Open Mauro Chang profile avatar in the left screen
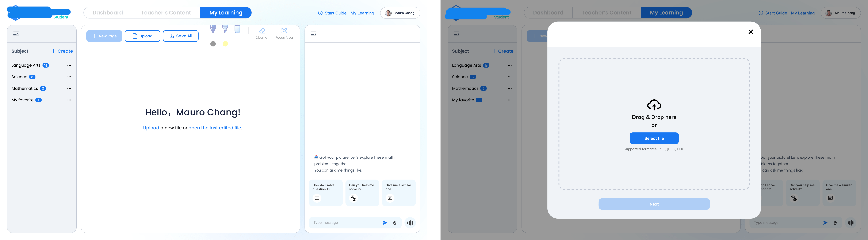 (x=388, y=13)
